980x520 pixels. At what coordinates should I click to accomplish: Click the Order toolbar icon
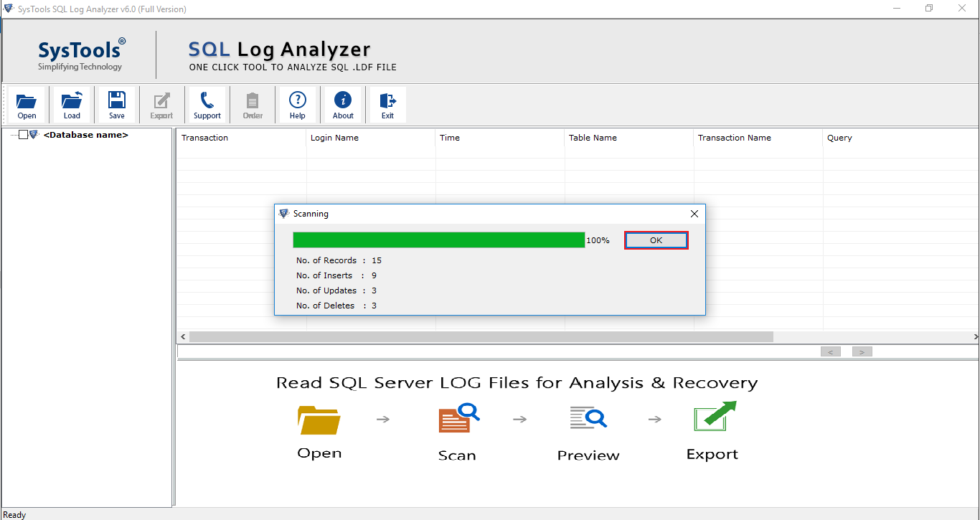(253, 105)
